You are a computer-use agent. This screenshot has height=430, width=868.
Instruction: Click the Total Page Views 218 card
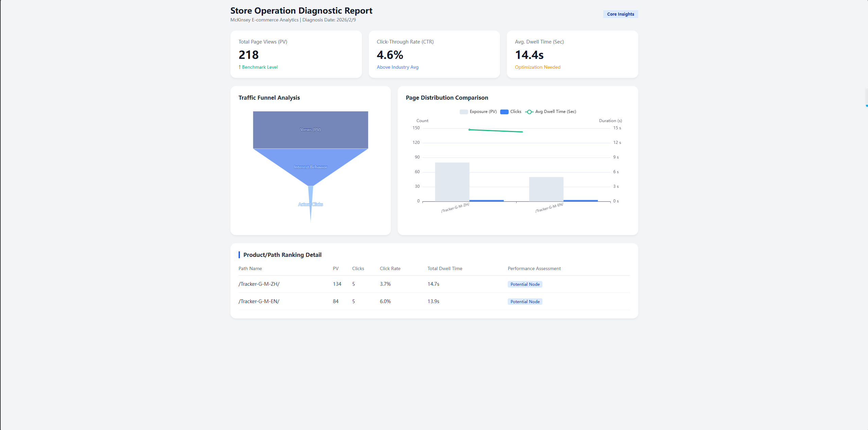click(296, 54)
